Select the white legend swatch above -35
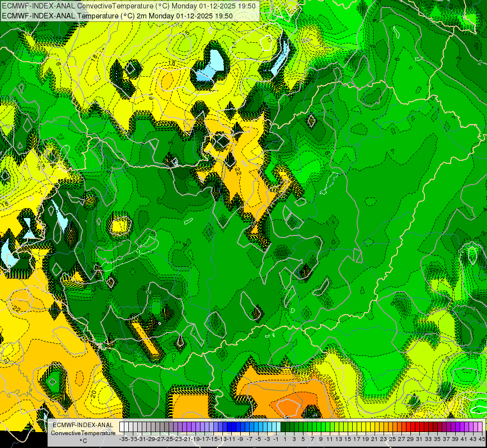The height and width of the screenshot is (448, 487). [x=122, y=427]
